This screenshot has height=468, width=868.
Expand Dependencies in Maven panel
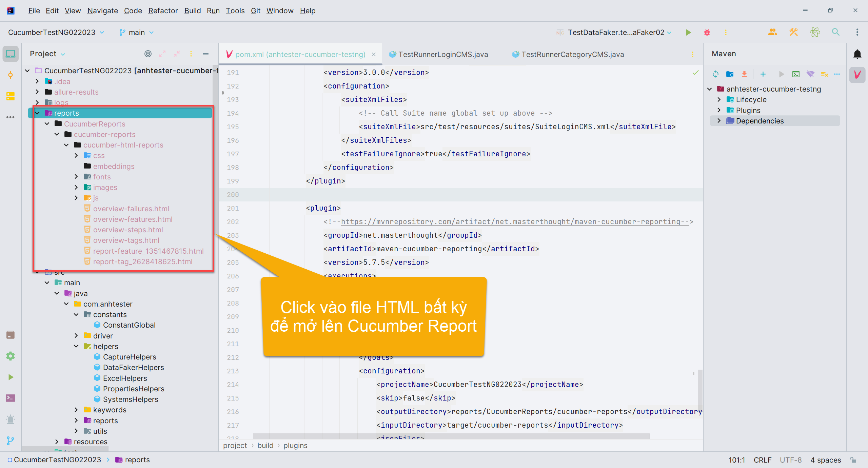click(719, 121)
